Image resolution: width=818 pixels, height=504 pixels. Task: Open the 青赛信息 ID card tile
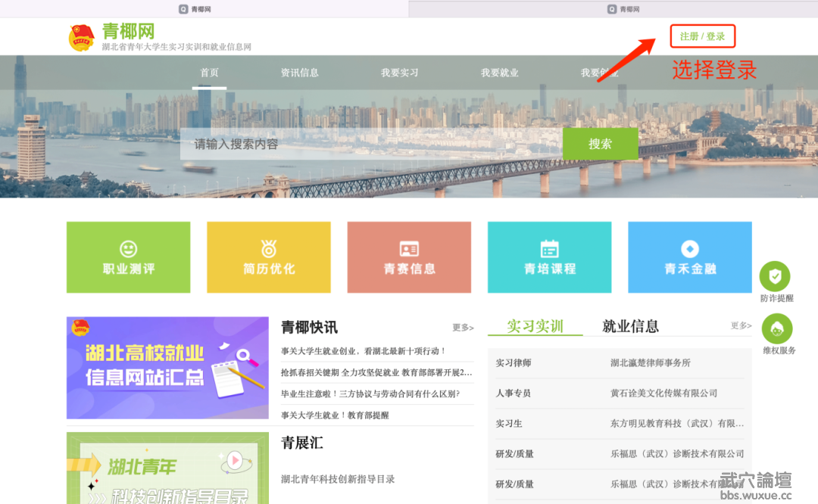[x=409, y=257]
